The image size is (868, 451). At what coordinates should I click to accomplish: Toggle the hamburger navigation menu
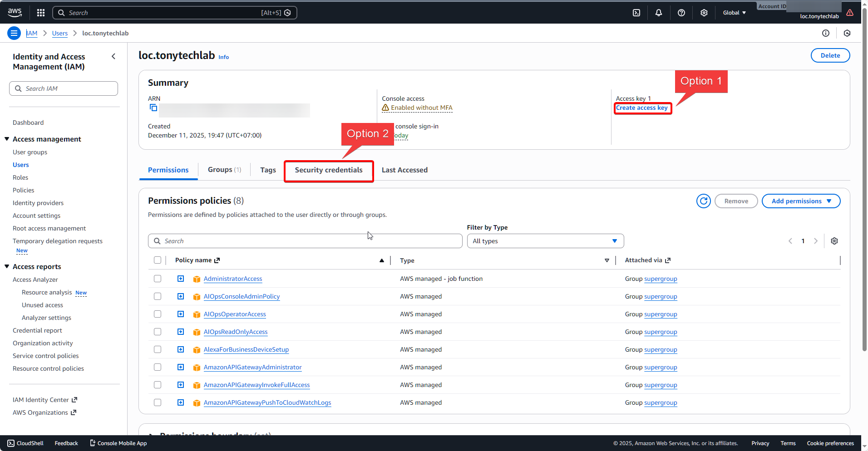(x=14, y=33)
